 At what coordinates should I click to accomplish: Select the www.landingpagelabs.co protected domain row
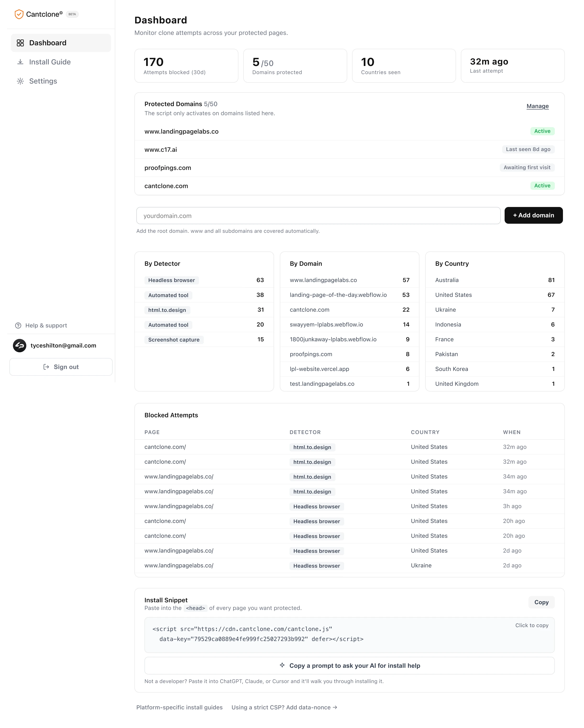(349, 131)
